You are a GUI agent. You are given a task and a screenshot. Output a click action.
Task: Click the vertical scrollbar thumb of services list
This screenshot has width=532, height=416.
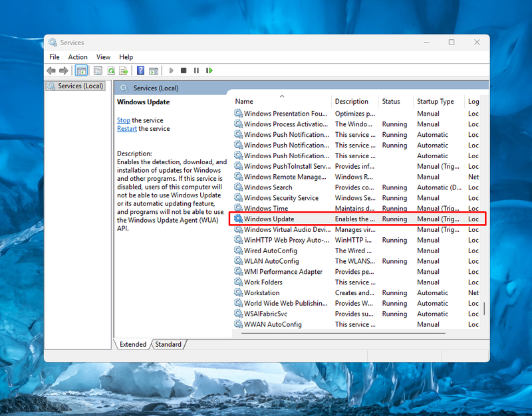pos(484,309)
